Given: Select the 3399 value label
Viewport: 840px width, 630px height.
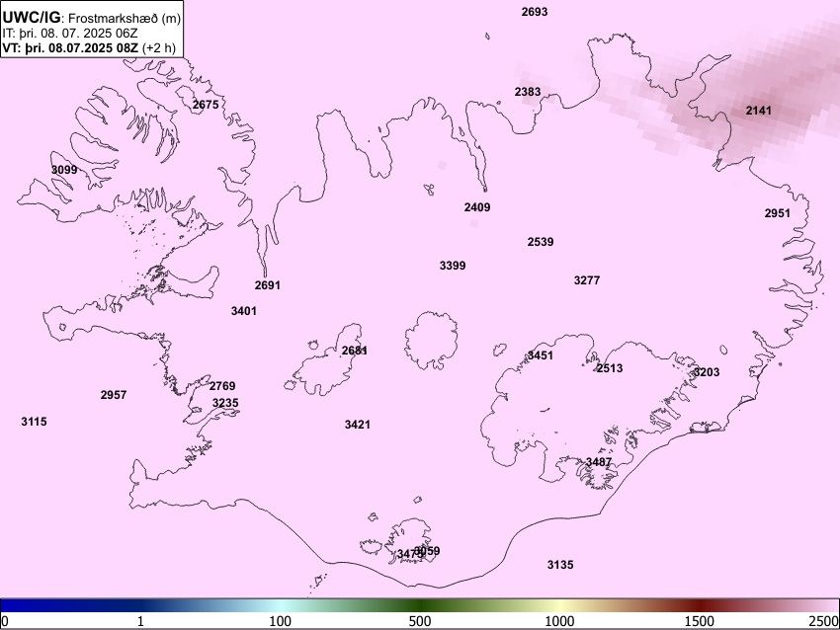Looking at the screenshot, I should tap(453, 266).
